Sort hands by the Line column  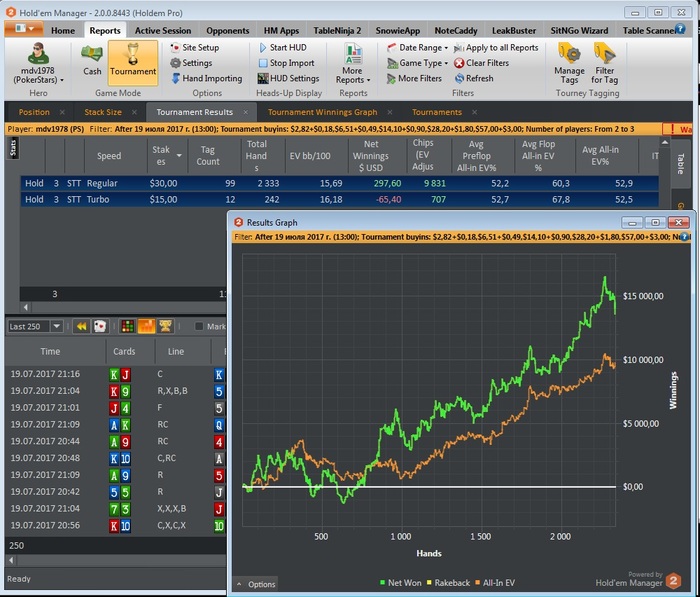[x=176, y=351]
